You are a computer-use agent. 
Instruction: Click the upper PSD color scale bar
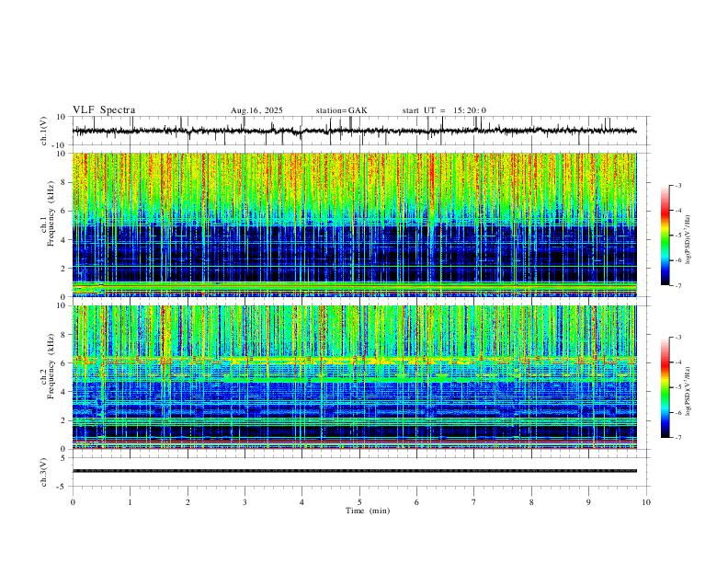(x=665, y=236)
